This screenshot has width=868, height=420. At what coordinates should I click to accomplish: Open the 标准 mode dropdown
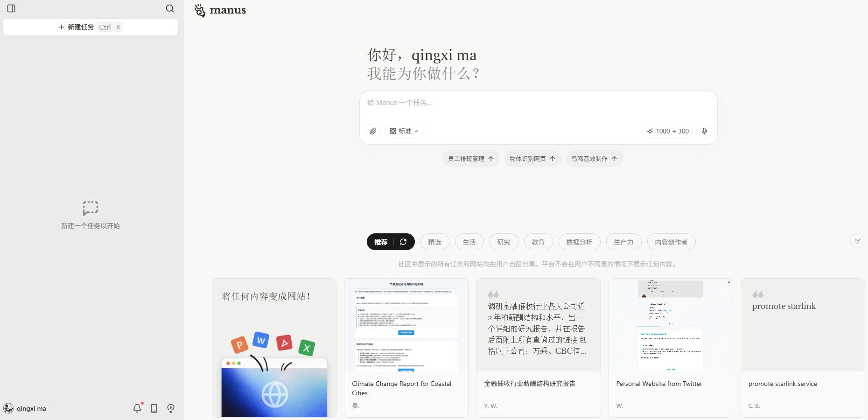404,131
